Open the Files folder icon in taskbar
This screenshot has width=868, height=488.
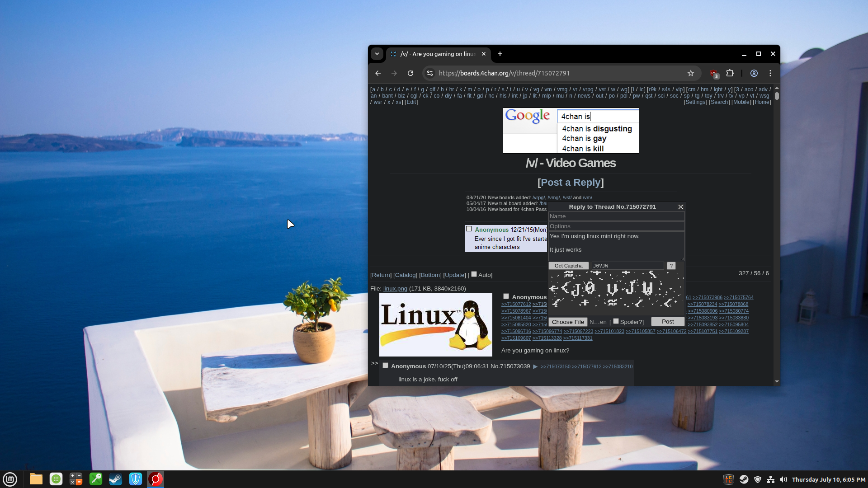pos(36,479)
